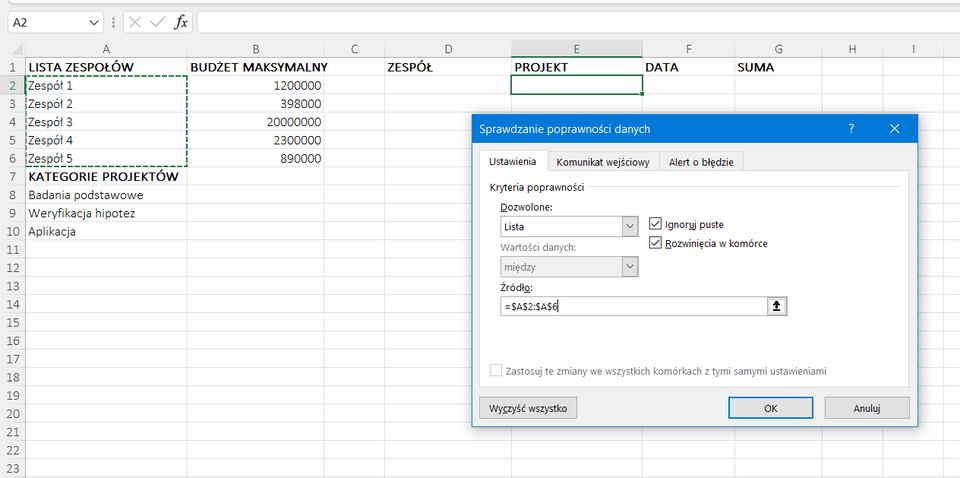This screenshot has height=478, width=960.
Task: Select column B header
Action: 256,49
